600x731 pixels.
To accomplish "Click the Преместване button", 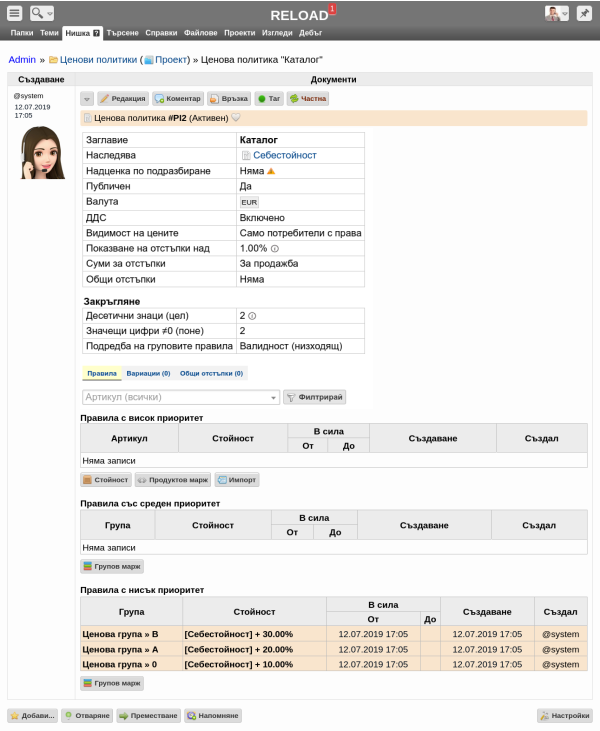I will (149, 716).
